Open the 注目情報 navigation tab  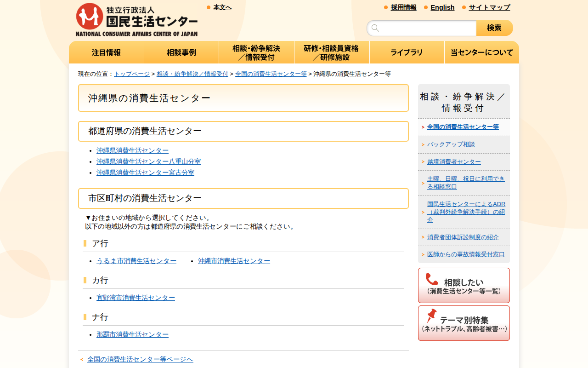click(x=106, y=52)
